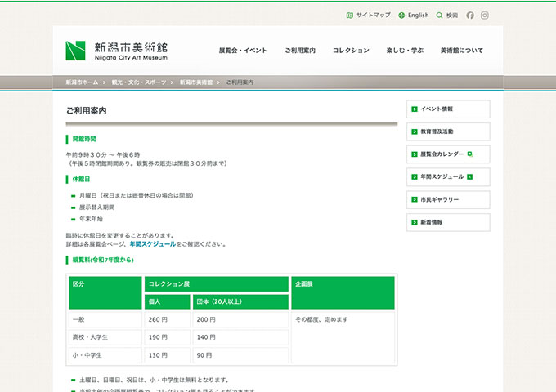Click the 260 円 table cell
The image size is (556, 392).
167,319
